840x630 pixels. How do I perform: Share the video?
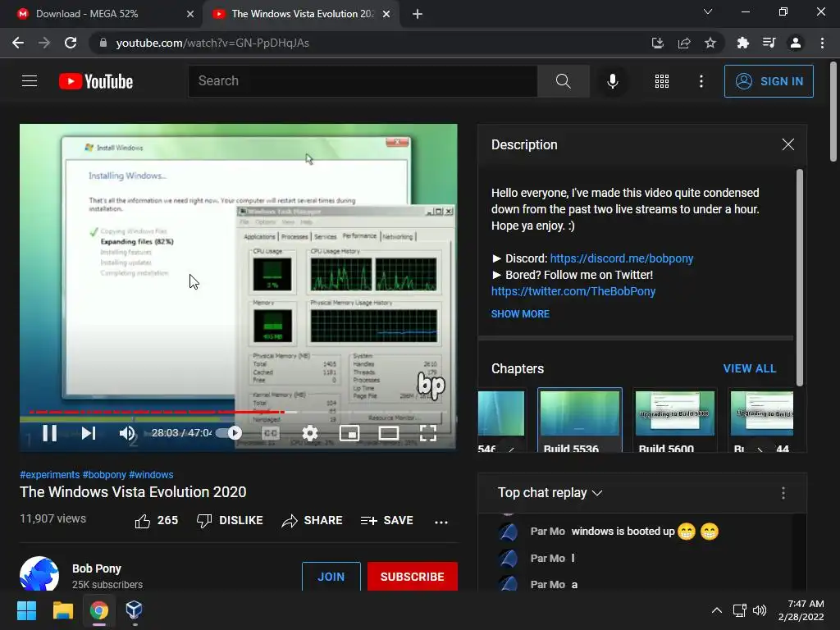click(312, 521)
